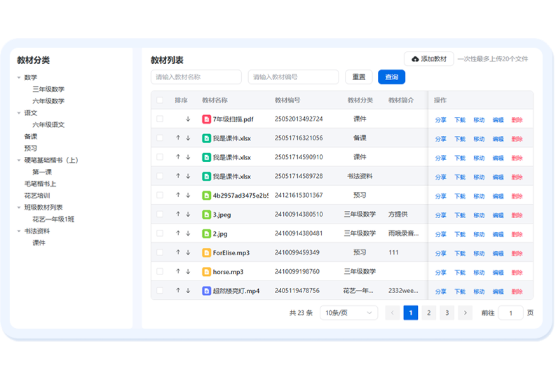Viewport: 555px width, 380px height.
Task: Move 2.jpg up in the order
Action: [x=178, y=233]
